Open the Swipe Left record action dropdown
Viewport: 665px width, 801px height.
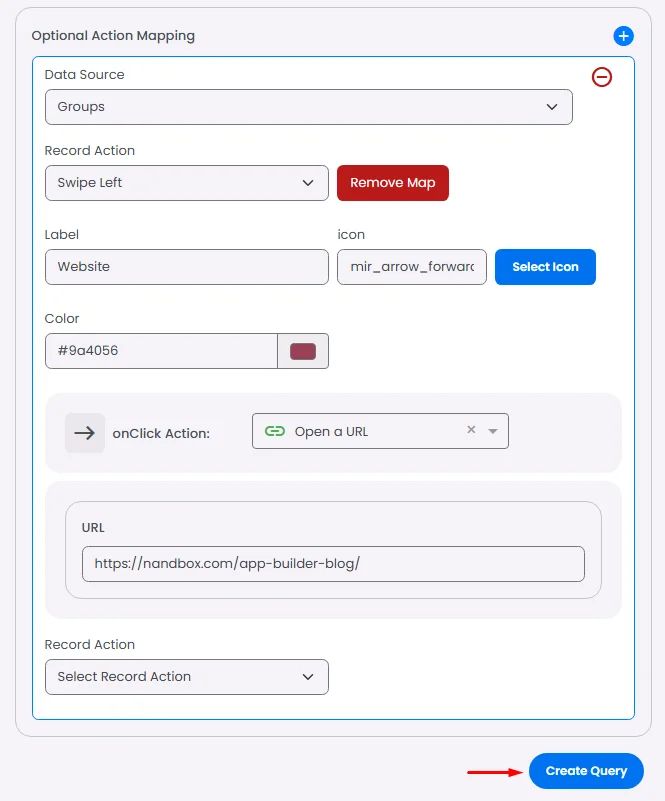(x=186, y=183)
